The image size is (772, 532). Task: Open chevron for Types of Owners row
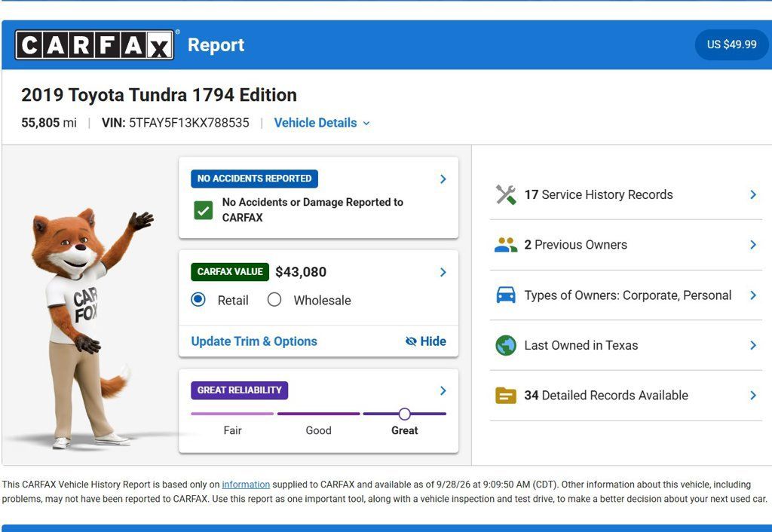(753, 295)
